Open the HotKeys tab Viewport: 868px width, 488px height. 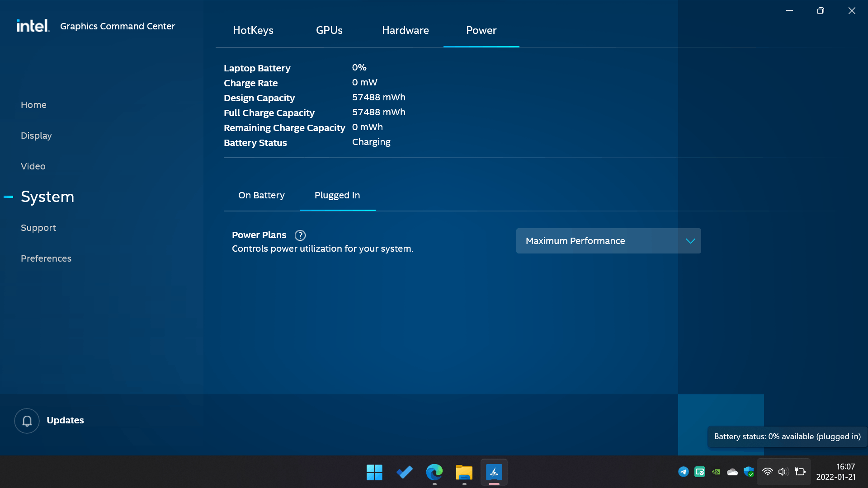[253, 30]
